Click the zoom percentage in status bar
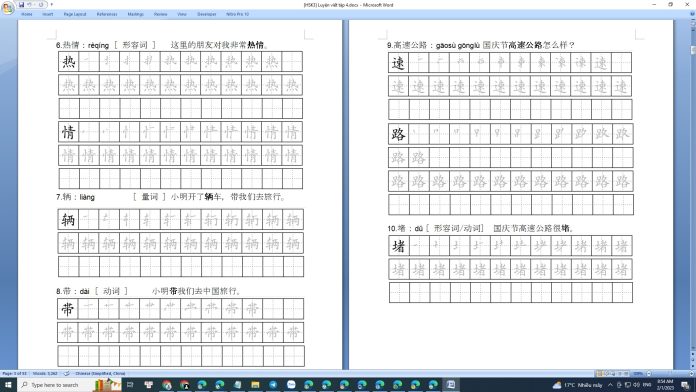 (x=638, y=373)
